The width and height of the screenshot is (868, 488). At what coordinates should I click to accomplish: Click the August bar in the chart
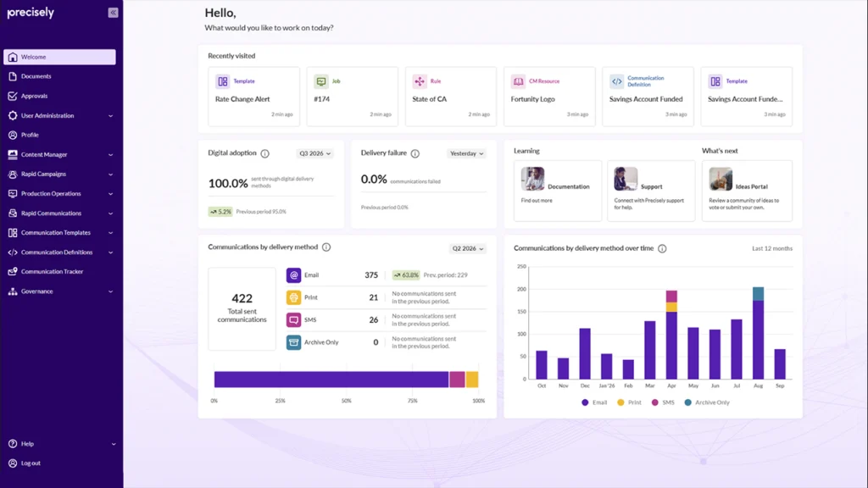point(759,333)
